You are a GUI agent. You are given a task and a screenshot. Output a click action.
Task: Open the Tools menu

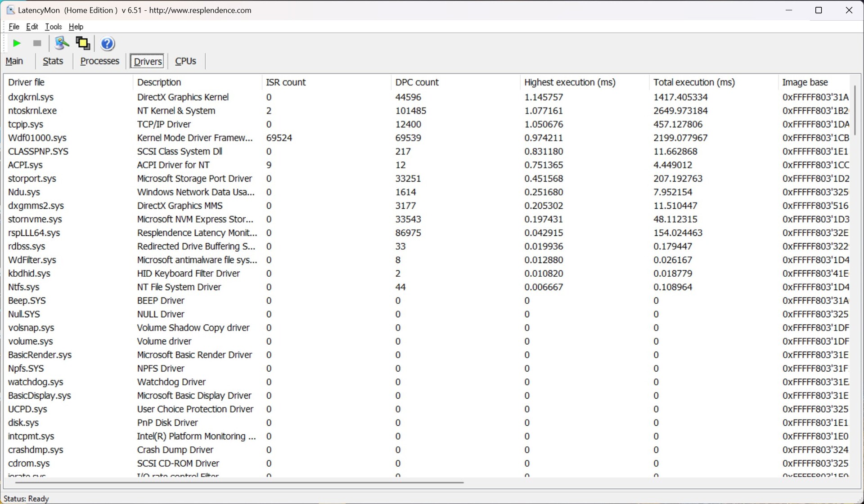click(53, 27)
